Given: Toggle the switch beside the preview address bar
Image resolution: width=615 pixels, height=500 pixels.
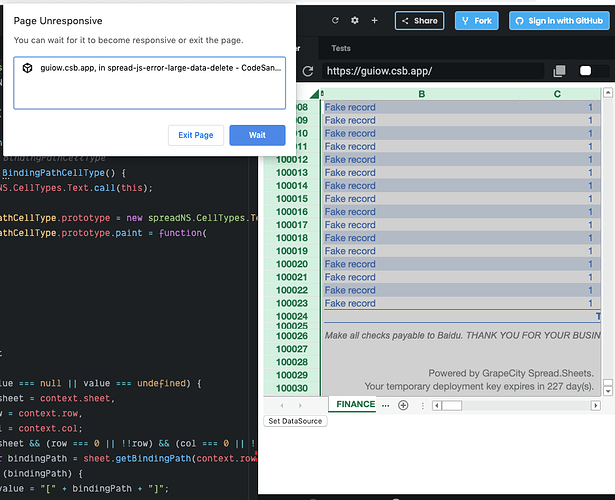Looking at the screenshot, I should [x=594, y=72].
